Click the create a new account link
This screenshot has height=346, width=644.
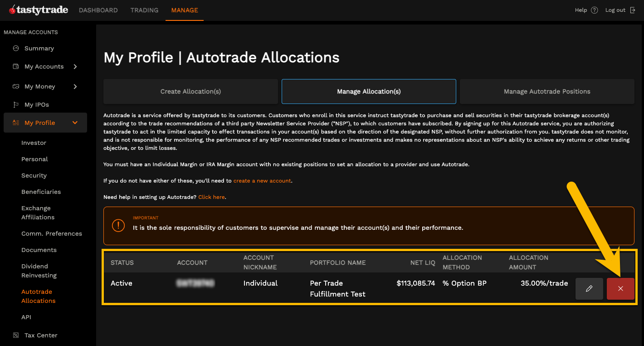(x=262, y=180)
